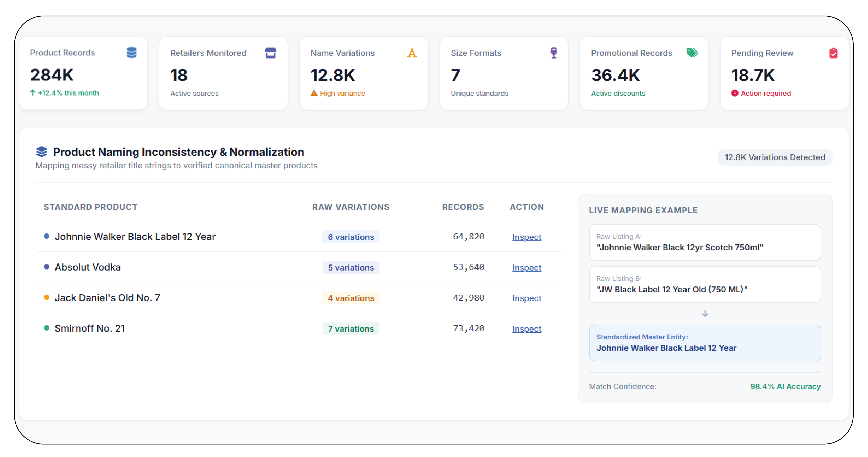The height and width of the screenshot is (457, 868).
Task: Click the 64,820 records value
Action: click(x=469, y=236)
